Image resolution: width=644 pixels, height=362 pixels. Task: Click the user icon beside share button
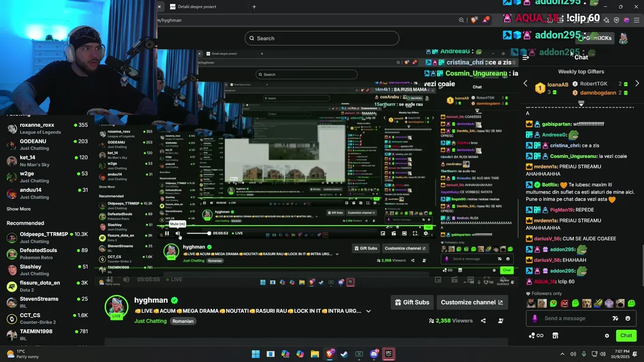tap(501, 321)
